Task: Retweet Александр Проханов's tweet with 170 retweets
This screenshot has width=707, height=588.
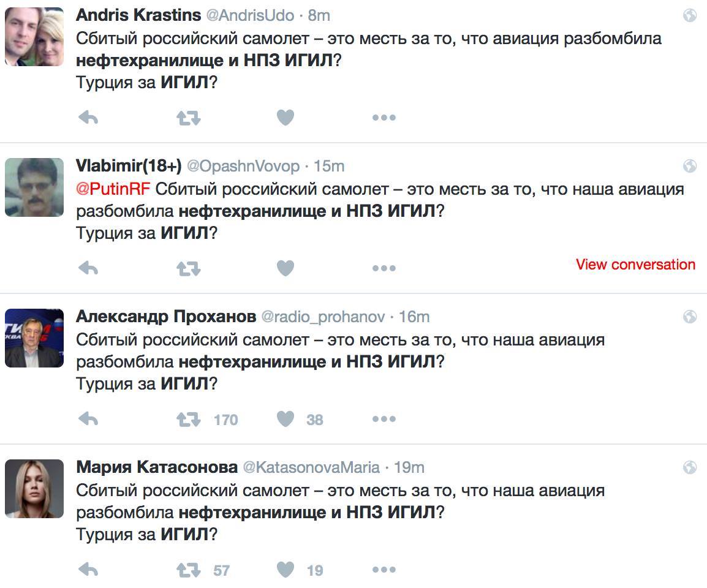Action: point(188,419)
